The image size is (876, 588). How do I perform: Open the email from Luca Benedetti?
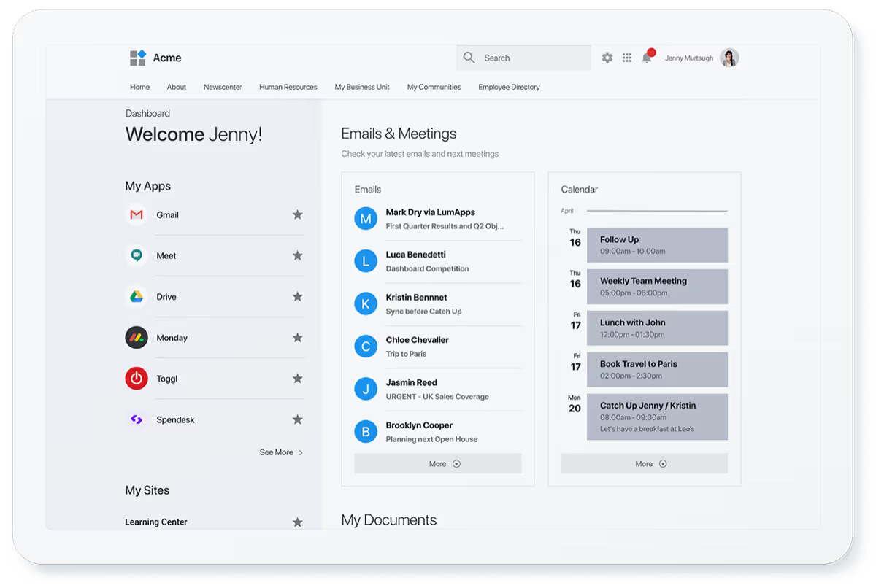click(x=426, y=261)
